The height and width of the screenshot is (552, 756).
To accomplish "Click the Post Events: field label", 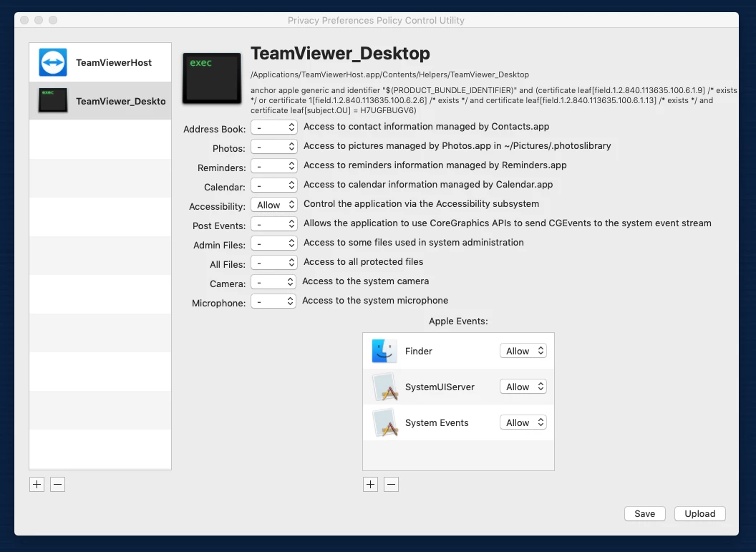I will pyautogui.click(x=219, y=226).
